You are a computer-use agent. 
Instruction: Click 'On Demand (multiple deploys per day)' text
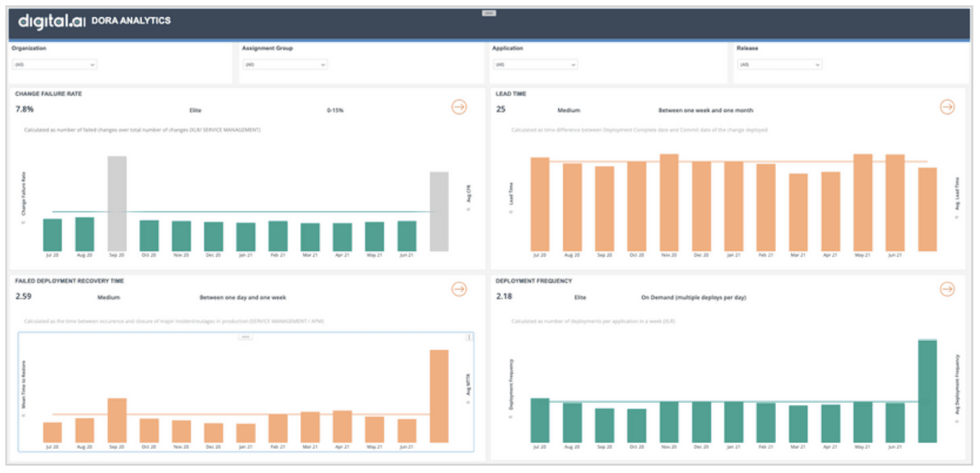694,298
